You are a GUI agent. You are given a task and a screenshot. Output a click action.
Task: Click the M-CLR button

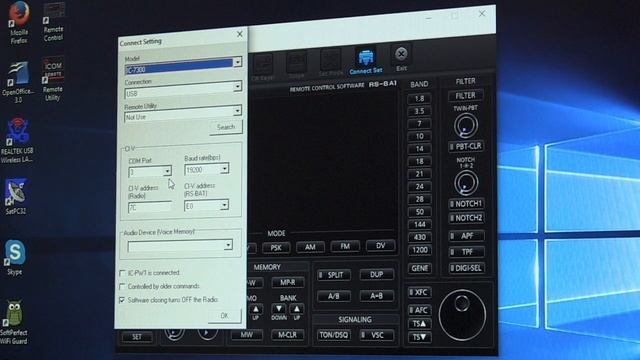coord(287,335)
